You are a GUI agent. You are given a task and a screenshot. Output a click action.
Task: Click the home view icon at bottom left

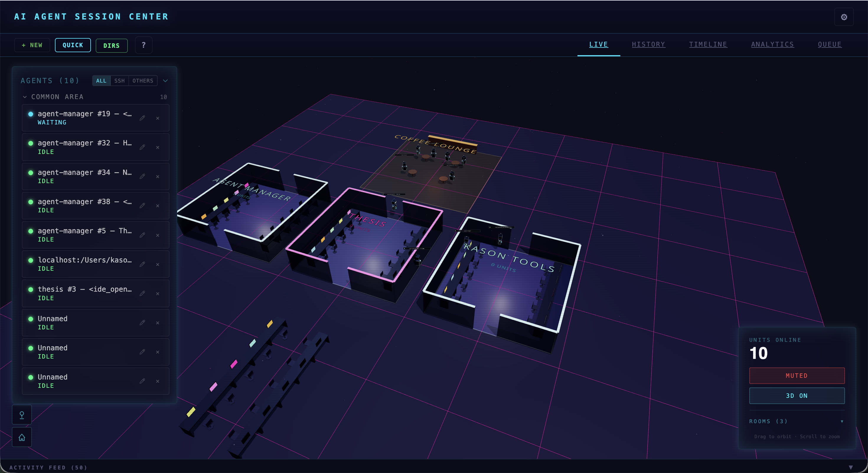coord(22,437)
